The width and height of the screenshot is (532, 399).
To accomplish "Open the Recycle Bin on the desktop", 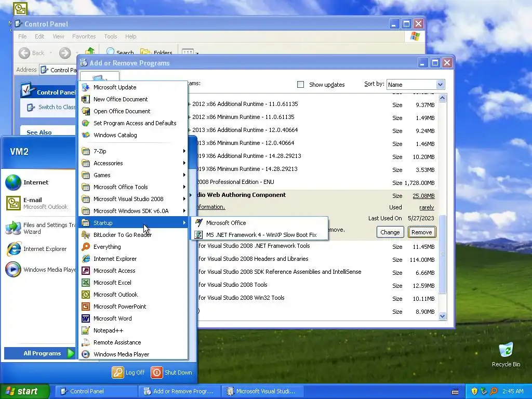I will pyautogui.click(x=506, y=354).
